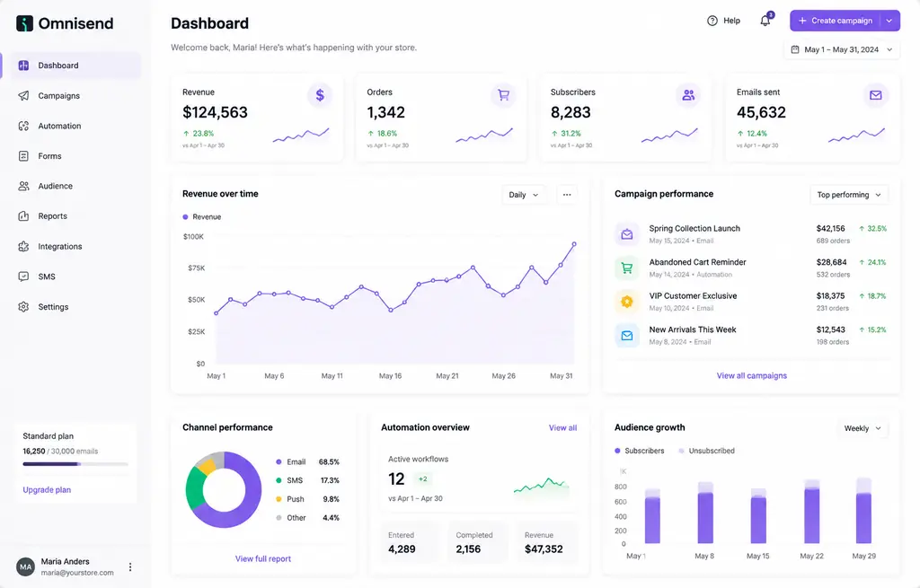Click the SMS message icon
Screen dimensions: 920x588
point(23,276)
